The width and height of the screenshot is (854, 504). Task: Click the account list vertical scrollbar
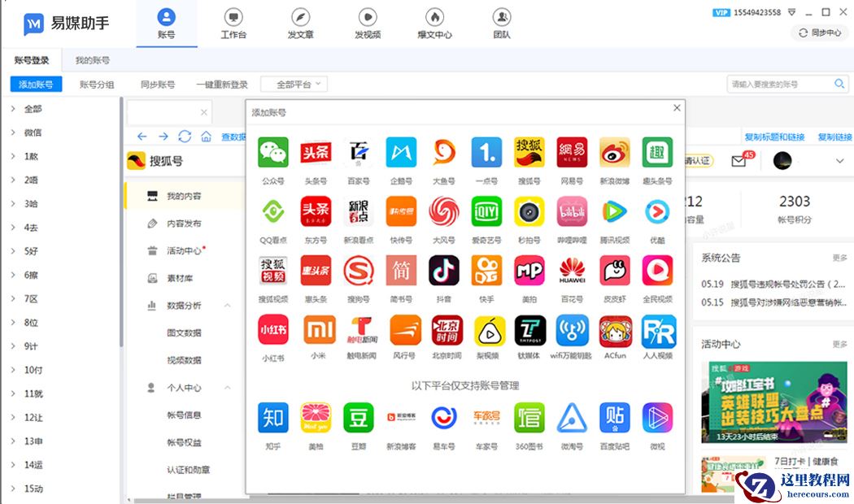(x=121, y=224)
